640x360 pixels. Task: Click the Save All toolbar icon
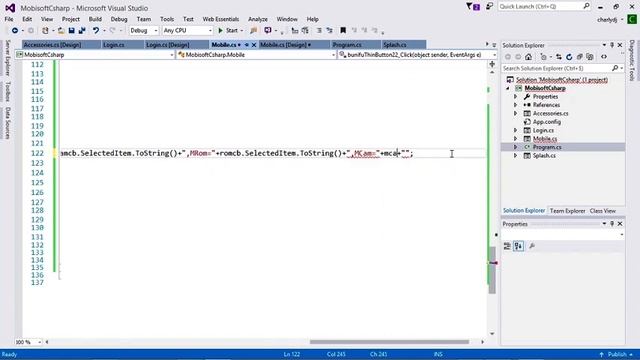tap(82, 31)
